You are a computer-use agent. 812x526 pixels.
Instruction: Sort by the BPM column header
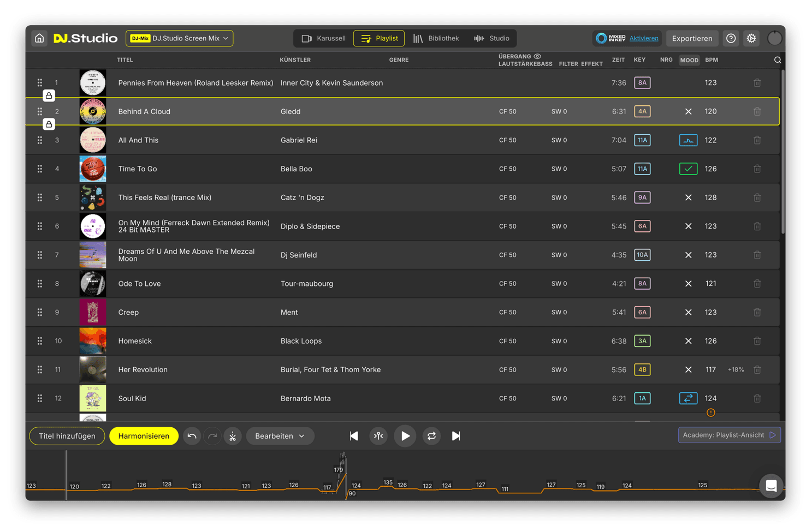[711, 60]
